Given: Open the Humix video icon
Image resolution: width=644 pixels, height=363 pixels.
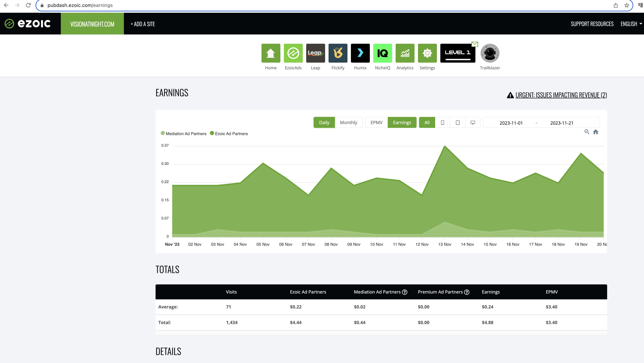Looking at the screenshot, I should point(360,53).
